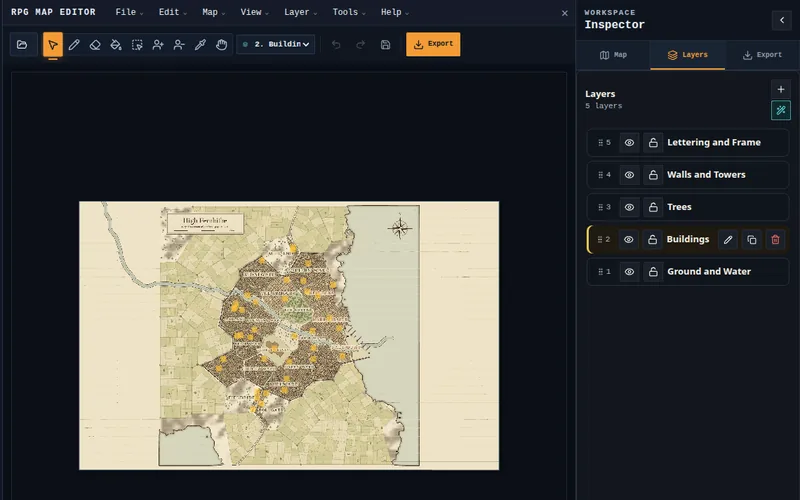Screen dimensions: 800x500
Task: Switch to the Map inspector tab
Action: coord(613,55)
